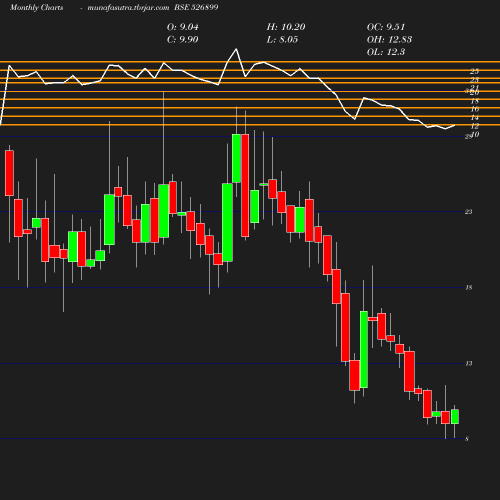Select the open value "O: 9.04"
This screenshot has width=500, height=500.
pos(182,27)
